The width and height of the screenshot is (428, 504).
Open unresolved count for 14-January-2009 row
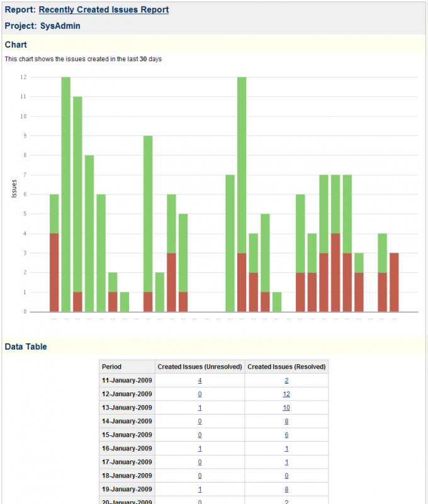click(x=200, y=421)
